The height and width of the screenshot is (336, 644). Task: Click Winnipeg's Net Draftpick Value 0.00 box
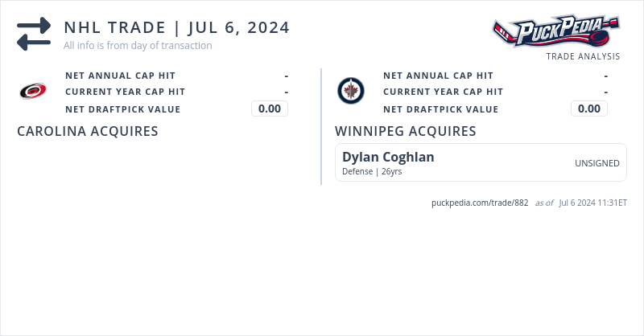589,109
